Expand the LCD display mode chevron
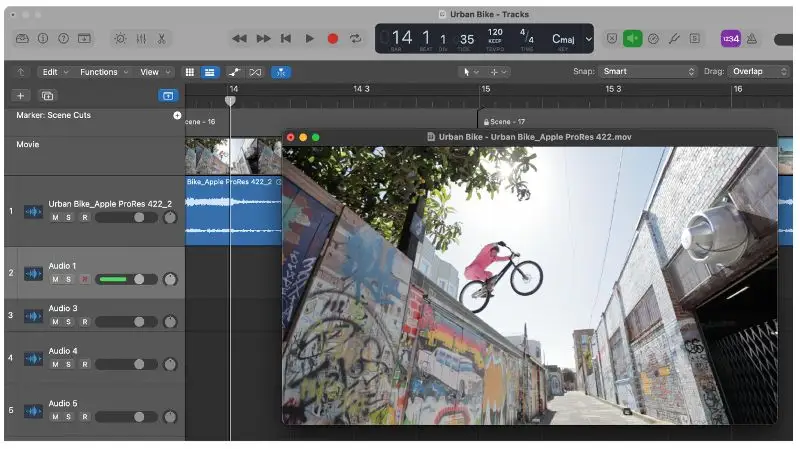 (588, 39)
